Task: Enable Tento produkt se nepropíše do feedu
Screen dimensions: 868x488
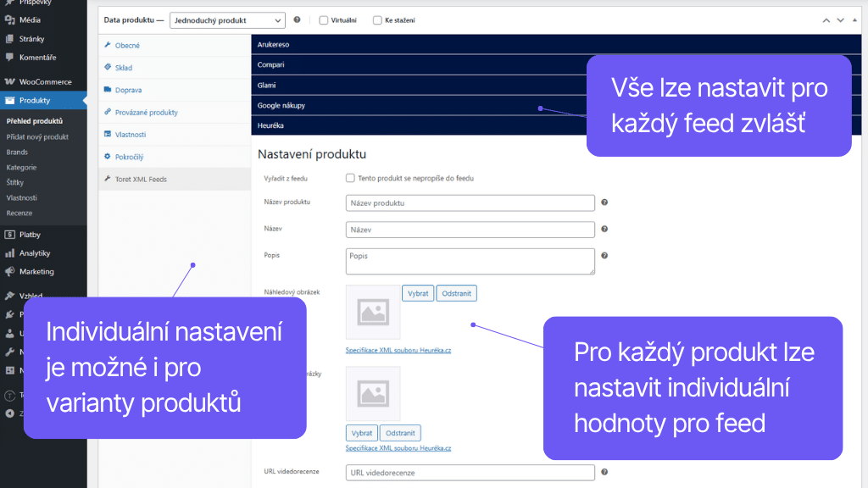Action: [350, 178]
